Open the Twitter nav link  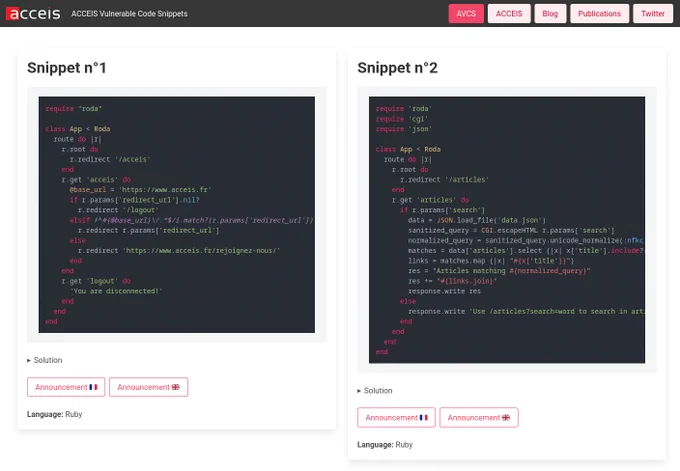(x=653, y=13)
